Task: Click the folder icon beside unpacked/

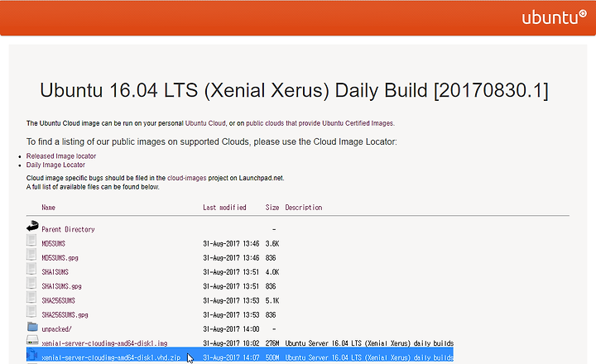Action: coord(32,327)
